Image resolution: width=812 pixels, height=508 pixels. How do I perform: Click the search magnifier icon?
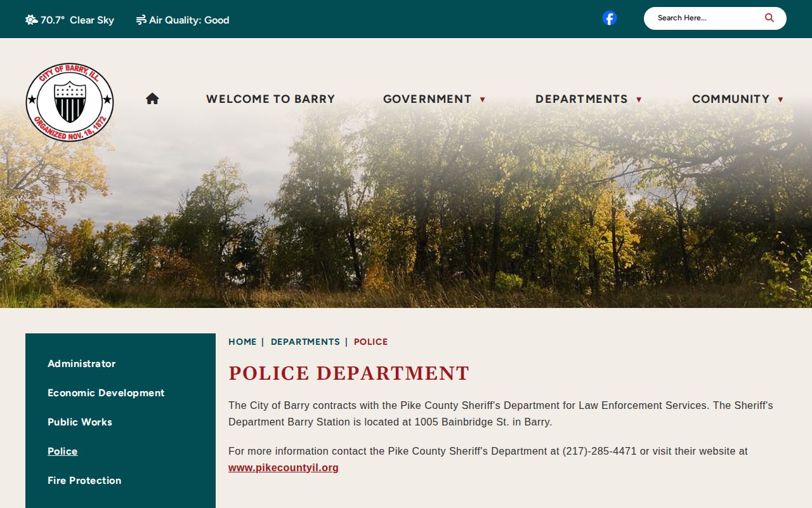pos(769,18)
